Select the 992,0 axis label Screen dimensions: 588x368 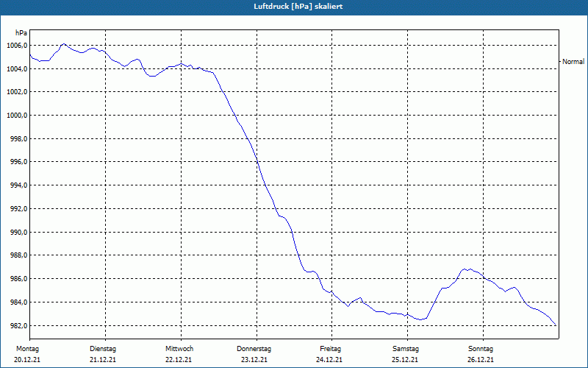click(x=19, y=209)
